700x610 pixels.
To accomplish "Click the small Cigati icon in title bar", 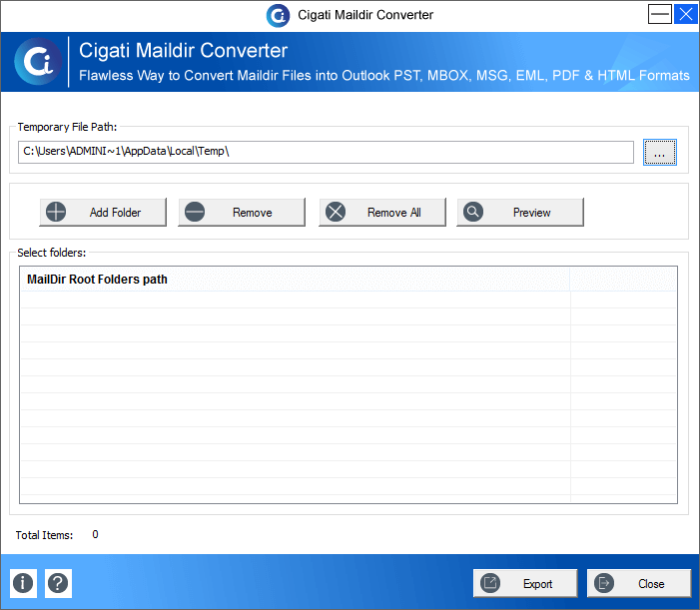I will point(279,16).
